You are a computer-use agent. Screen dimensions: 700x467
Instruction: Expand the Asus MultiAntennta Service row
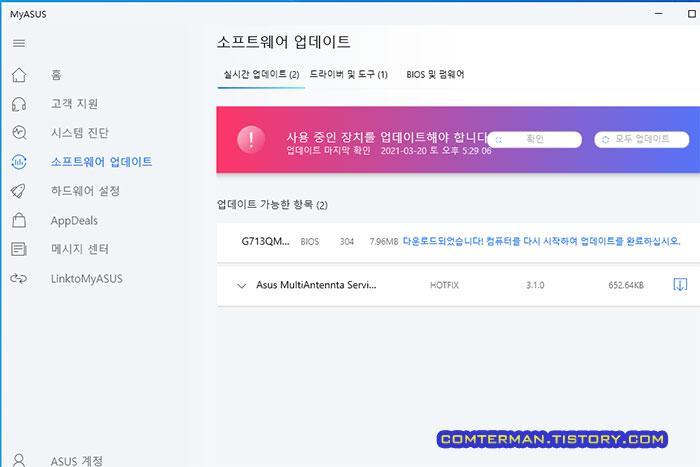(x=242, y=286)
